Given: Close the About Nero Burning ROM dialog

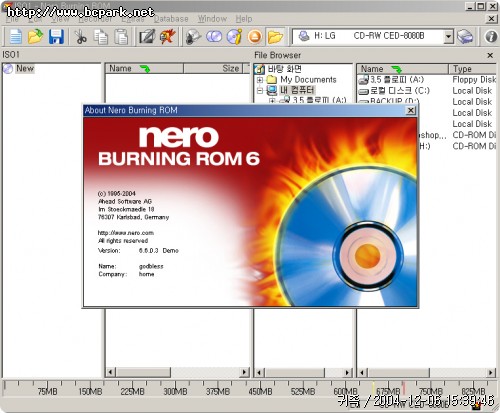Looking at the screenshot, I should (x=411, y=110).
